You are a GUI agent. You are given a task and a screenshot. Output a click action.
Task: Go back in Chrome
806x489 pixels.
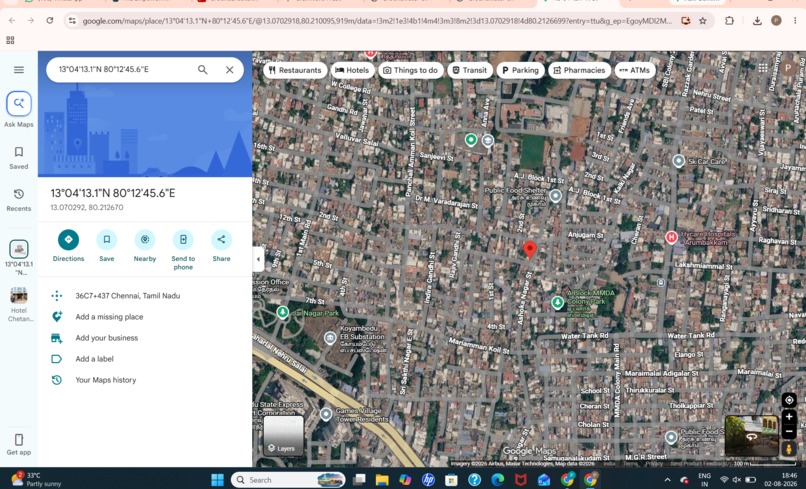click(12, 21)
